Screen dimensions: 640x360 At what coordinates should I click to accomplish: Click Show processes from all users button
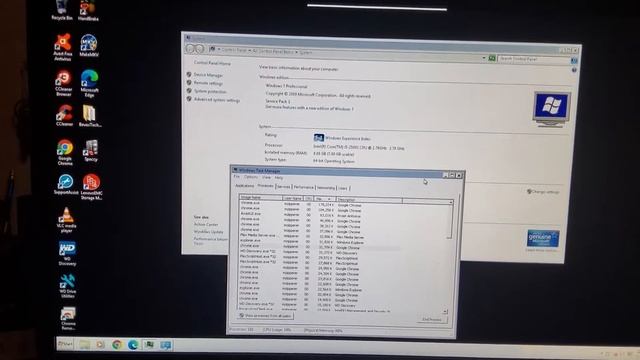point(265,316)
